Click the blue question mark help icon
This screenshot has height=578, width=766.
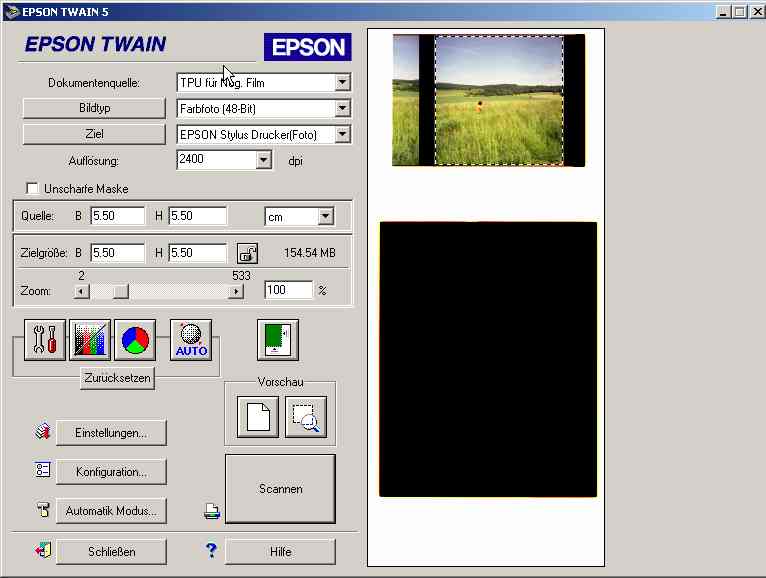point(211,550)
